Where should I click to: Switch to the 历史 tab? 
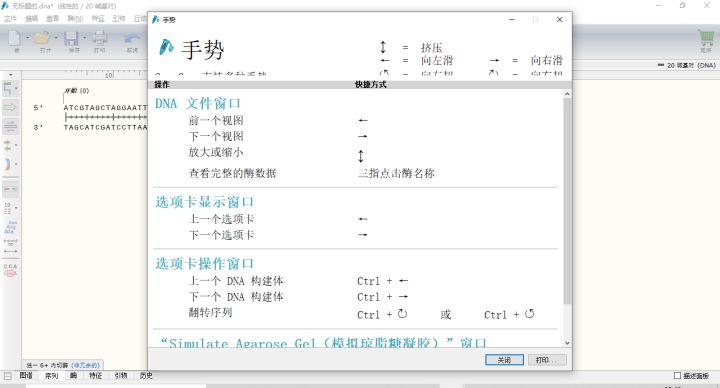pyautogui.click(x=146, y=376)
